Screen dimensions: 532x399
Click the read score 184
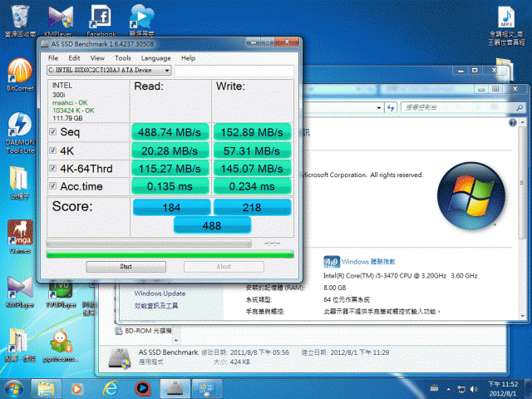[x=171, y=207]
